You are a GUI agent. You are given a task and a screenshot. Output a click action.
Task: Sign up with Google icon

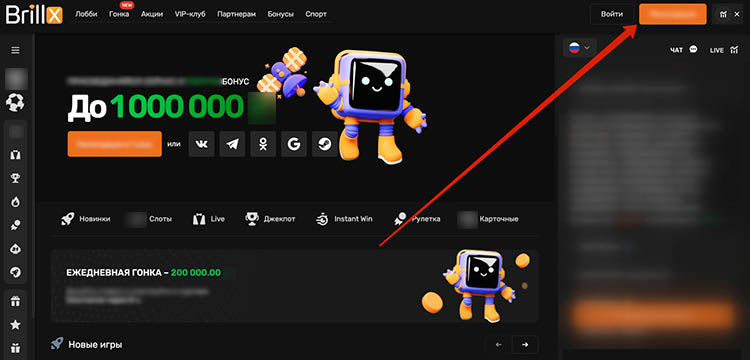294,144
